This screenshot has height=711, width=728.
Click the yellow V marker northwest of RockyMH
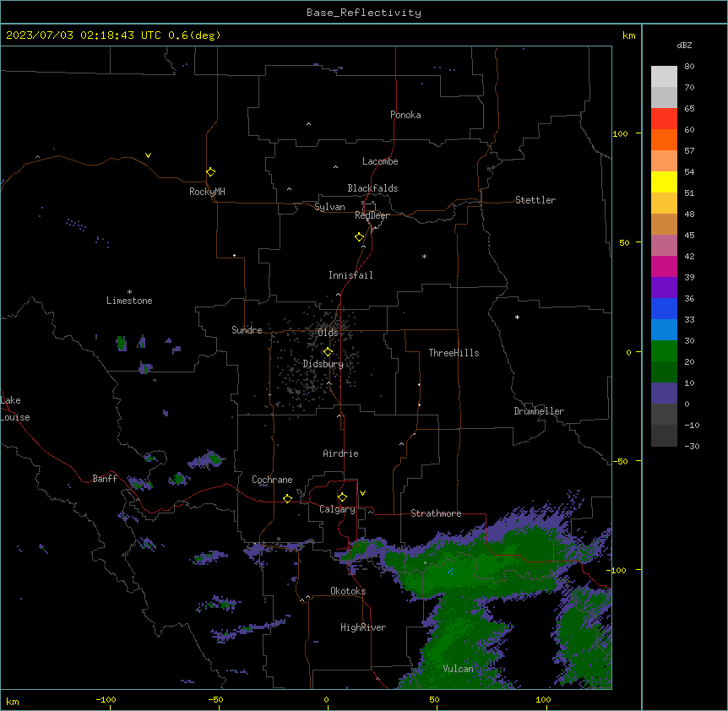tap(148, 155)
